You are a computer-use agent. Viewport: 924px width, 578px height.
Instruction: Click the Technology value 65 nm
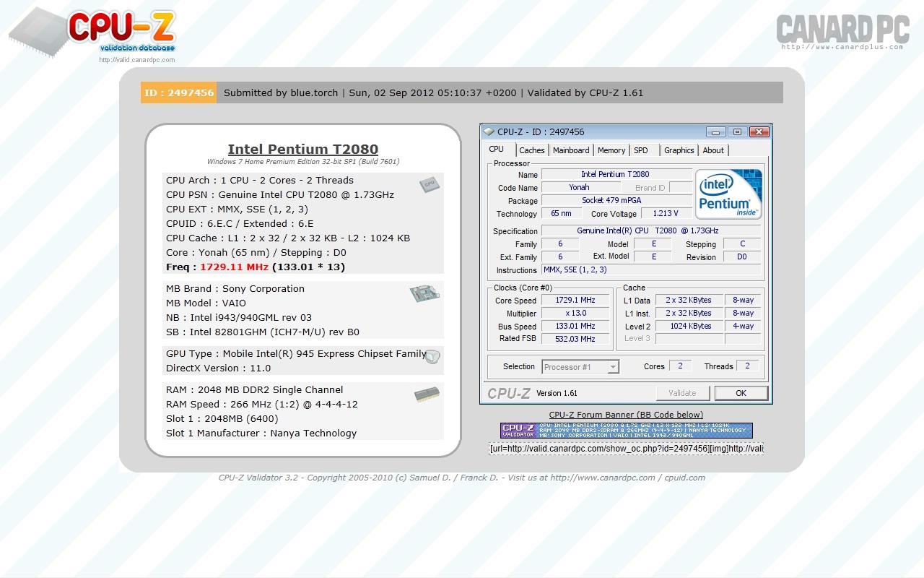pyautogui.click(x=562, y=213)
